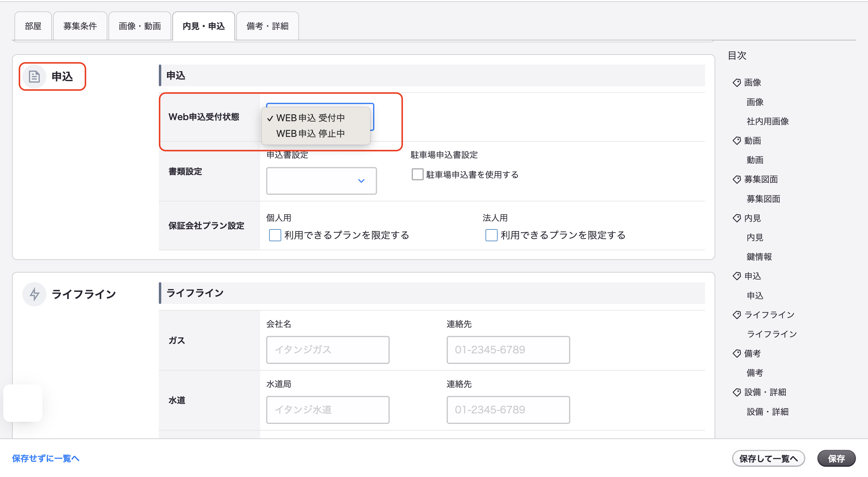Select WEB申込 受付中 option

[315, 118]
